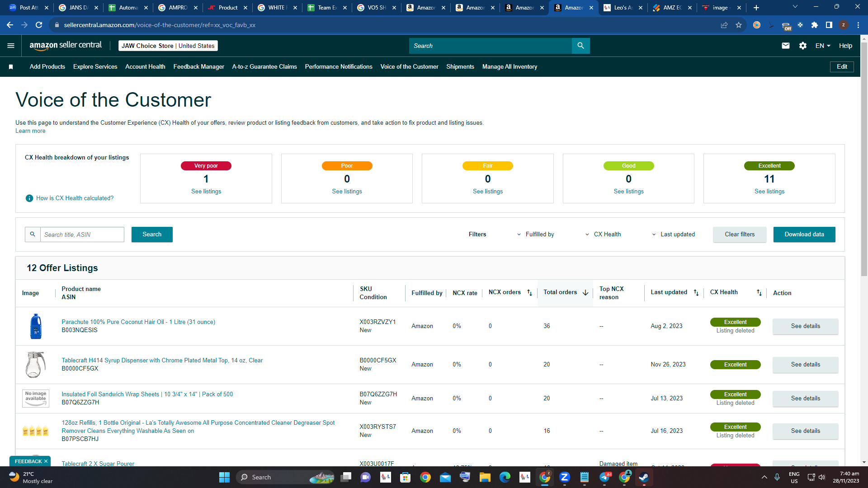Go back using the browser back arrow
The width and height of the screenshot is (868, 488).
pos(10,25)
